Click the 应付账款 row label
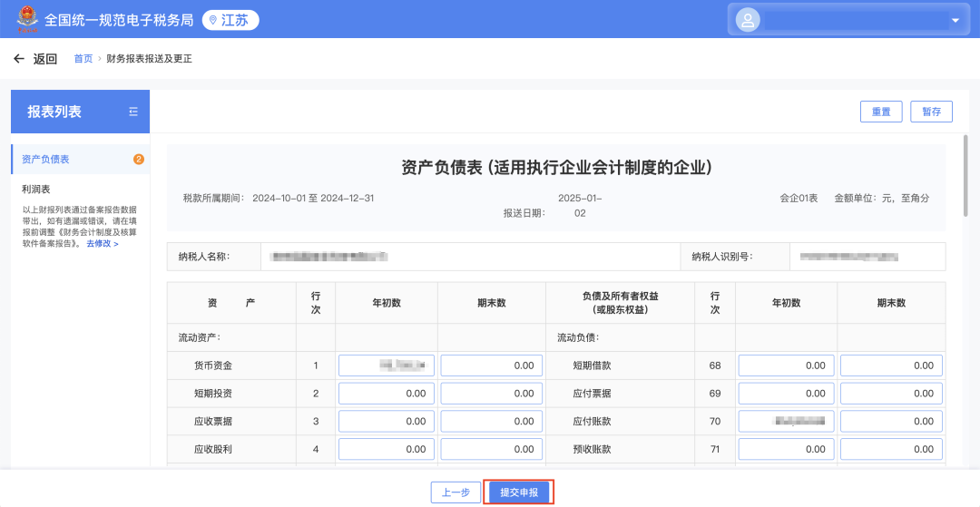The width and height of the screenshot is (980, 507). pos(592,422)
